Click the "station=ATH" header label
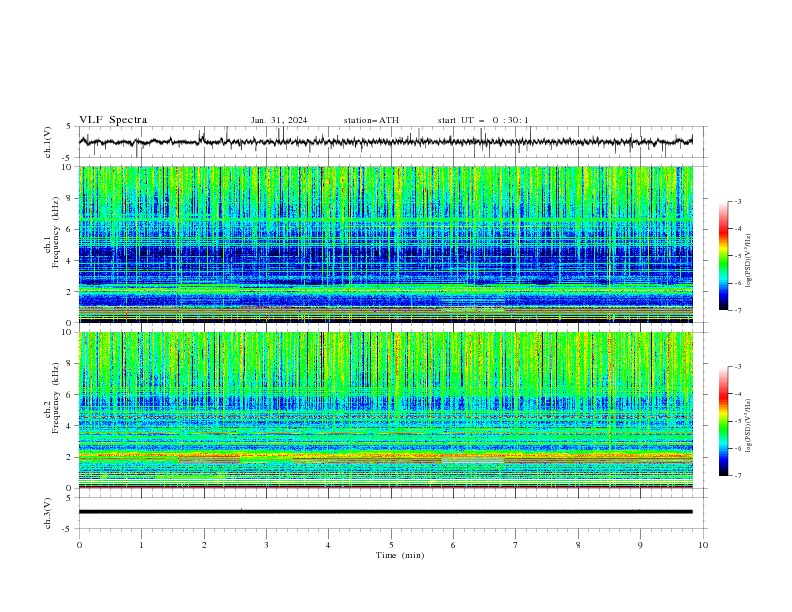The image size is (792, 612). coord(371,120)
